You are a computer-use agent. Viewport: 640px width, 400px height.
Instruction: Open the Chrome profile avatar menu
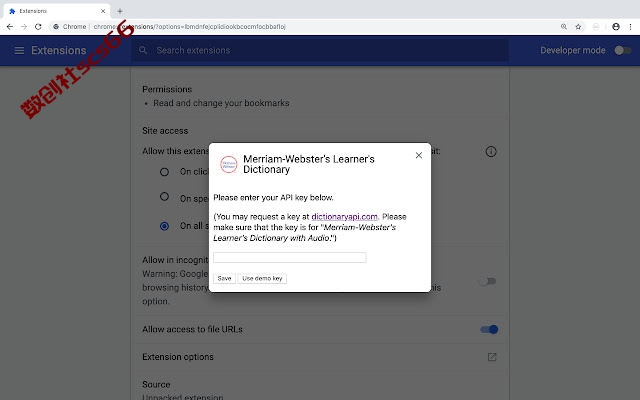coord(616,27)
